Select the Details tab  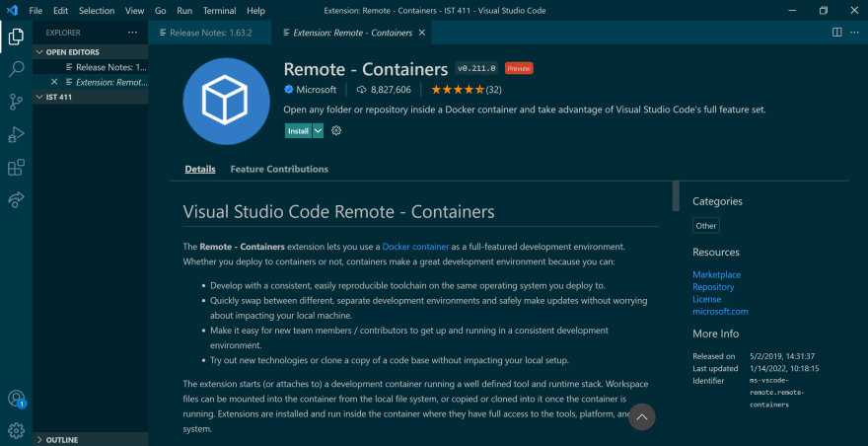[200, 169]
